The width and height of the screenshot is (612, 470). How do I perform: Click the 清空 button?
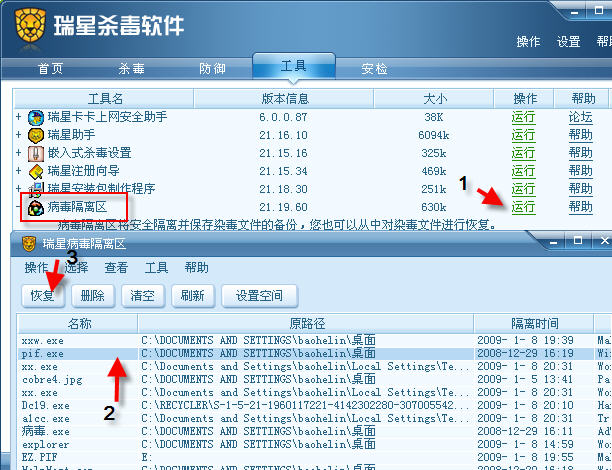tap(142, 296)
